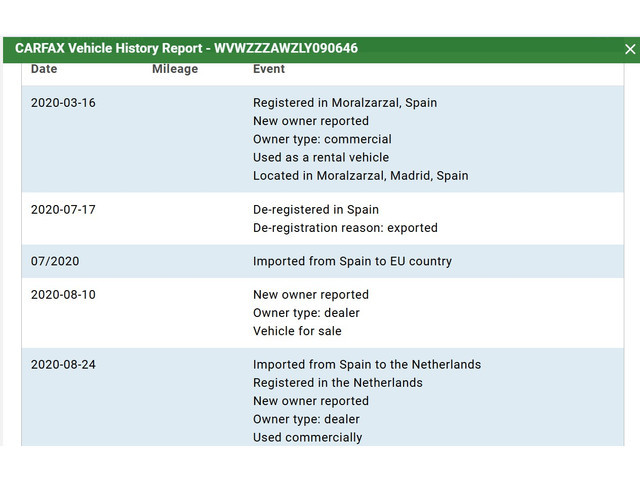Click 'De-registration reason: exported' line
The width and height of the screenshot is (640, 480).
click(345, 228)
